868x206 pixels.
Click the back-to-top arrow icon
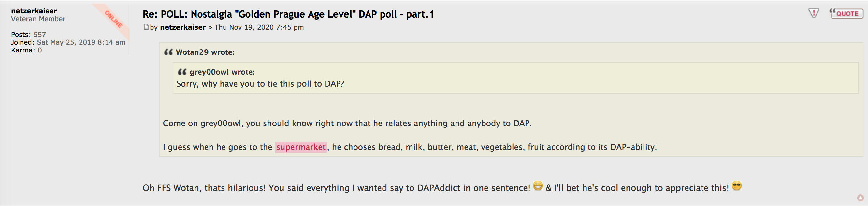(860, 198)
